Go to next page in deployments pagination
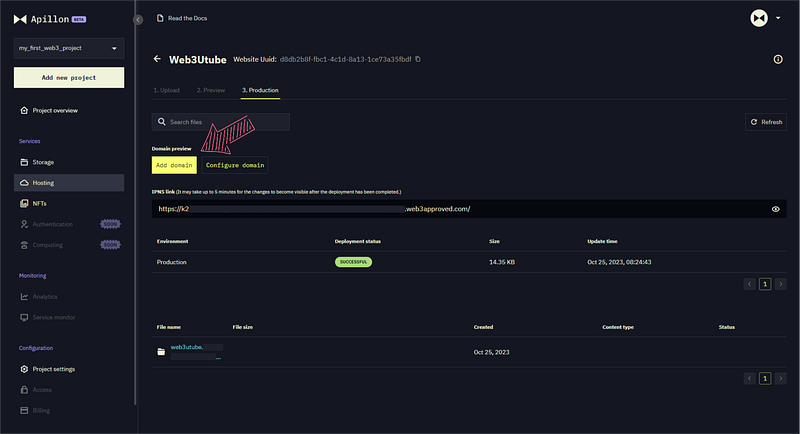This screenshot has width=800, height=434. [x=781, y=284]
